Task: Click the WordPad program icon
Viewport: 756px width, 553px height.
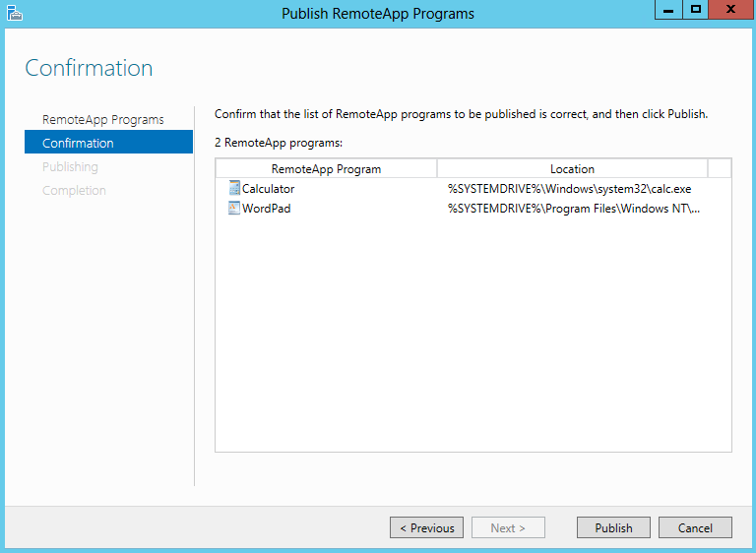Action: pos(234,208)
